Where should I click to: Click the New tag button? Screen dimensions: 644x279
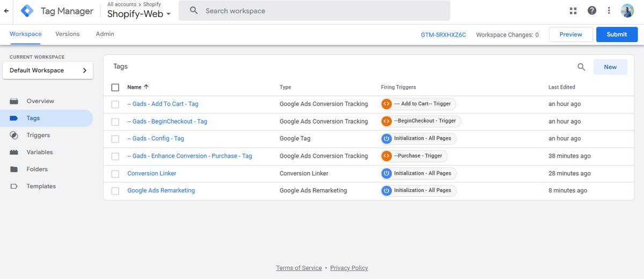[x=610, y=67]
